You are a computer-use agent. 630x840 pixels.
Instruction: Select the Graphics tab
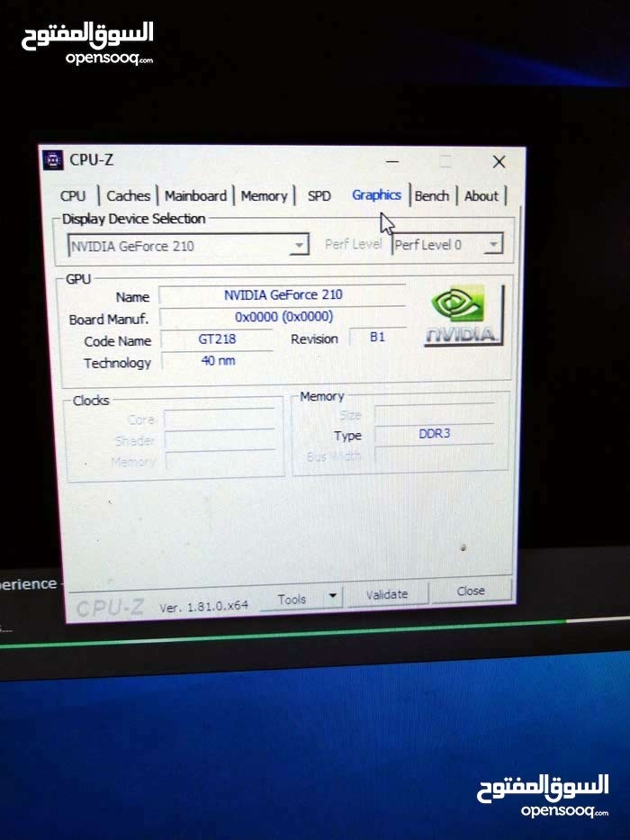coord(376,195)
